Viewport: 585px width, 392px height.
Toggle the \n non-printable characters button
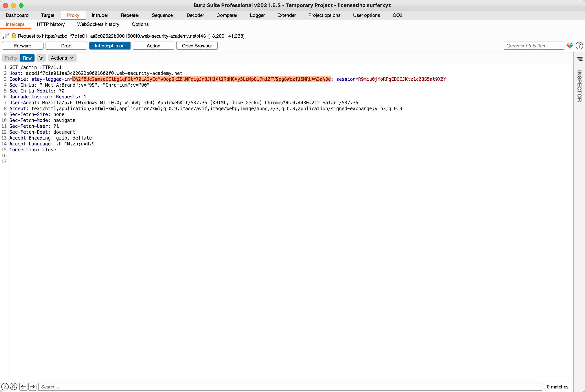click(x=41, y=58)
